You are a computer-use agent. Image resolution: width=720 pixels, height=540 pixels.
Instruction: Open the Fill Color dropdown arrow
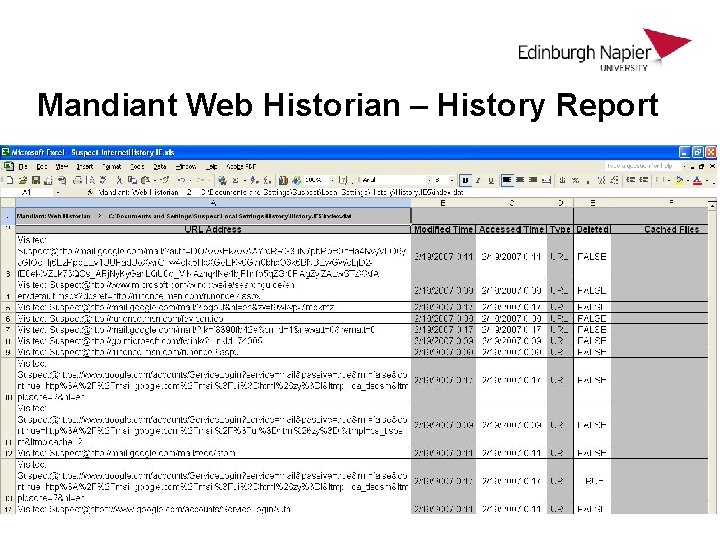688,180
